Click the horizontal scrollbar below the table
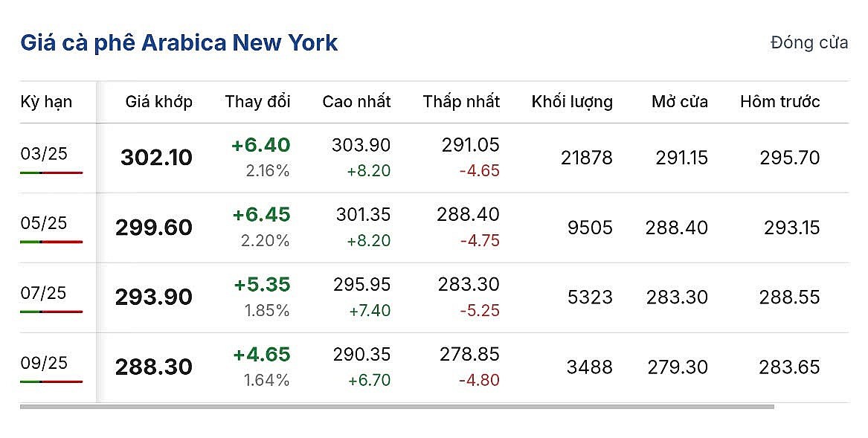 (396, 407)
